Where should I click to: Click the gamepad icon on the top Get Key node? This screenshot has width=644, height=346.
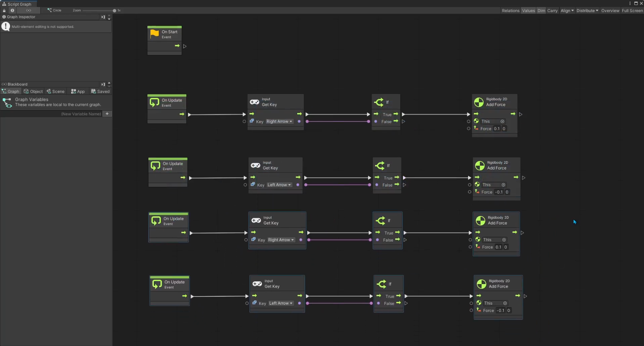[x=255, y=102]
